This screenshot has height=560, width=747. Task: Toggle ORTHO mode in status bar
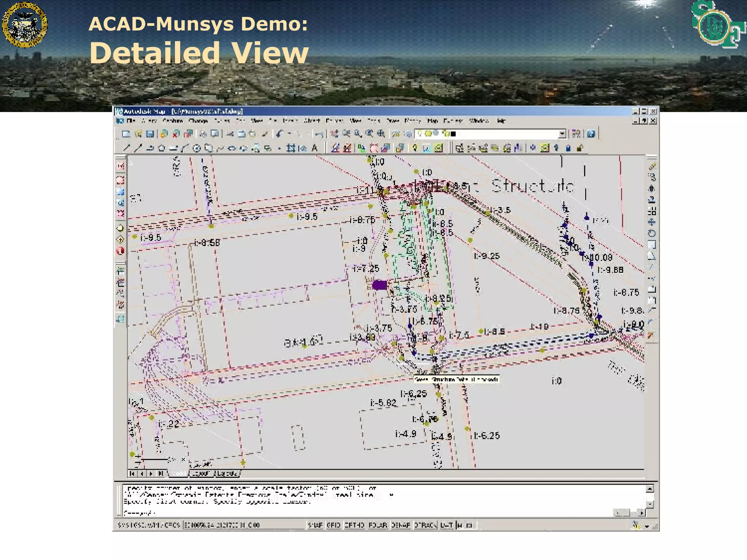[x=355, y=525]
